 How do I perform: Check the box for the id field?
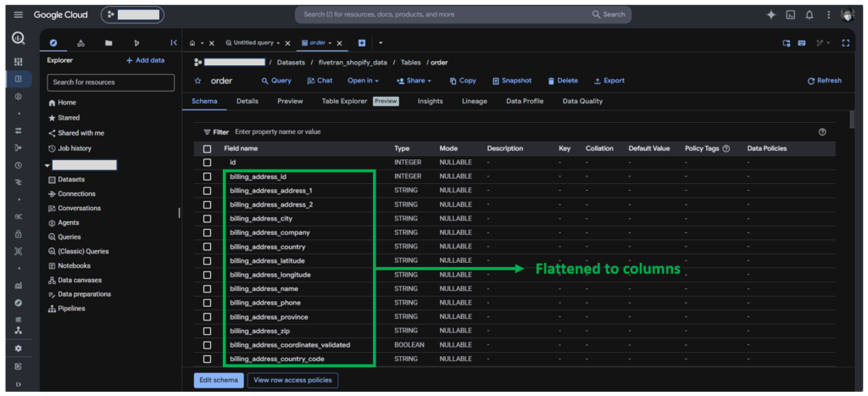click(207, 162)
